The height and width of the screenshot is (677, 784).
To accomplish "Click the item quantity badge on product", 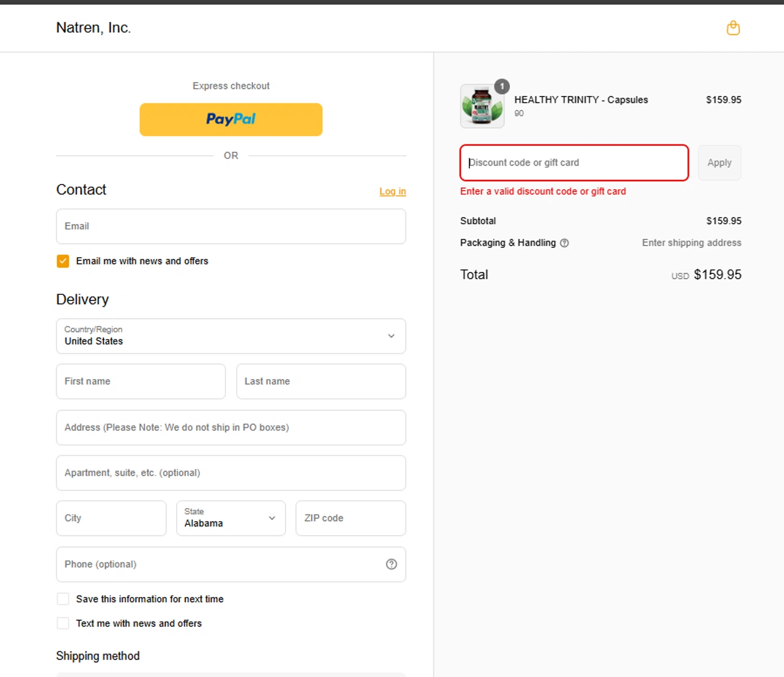I will click(502, 86).
